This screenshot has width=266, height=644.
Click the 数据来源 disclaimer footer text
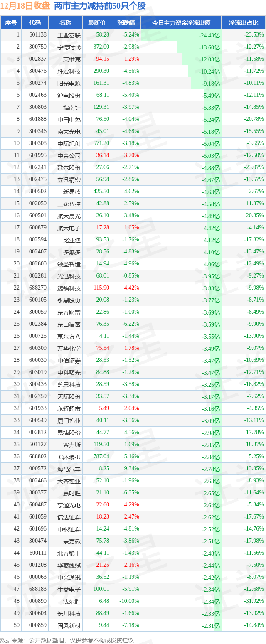coord(67,640)
